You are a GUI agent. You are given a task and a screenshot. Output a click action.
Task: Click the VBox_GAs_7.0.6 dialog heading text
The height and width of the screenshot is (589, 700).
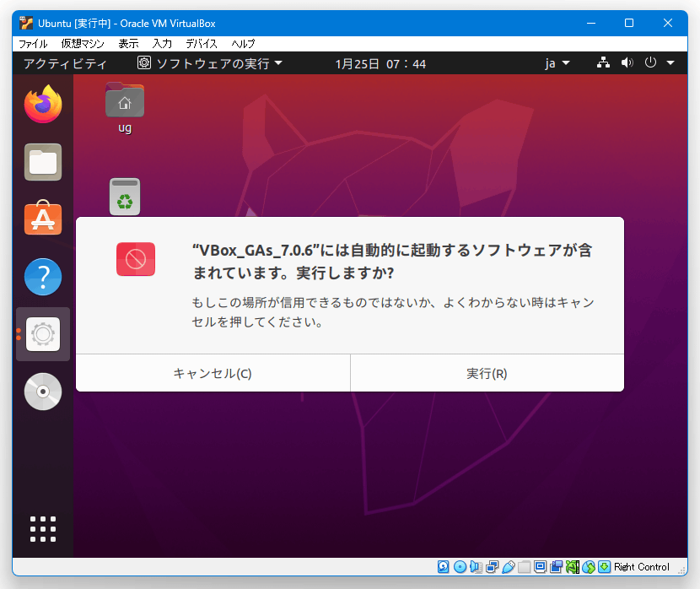tap(392, 262)
